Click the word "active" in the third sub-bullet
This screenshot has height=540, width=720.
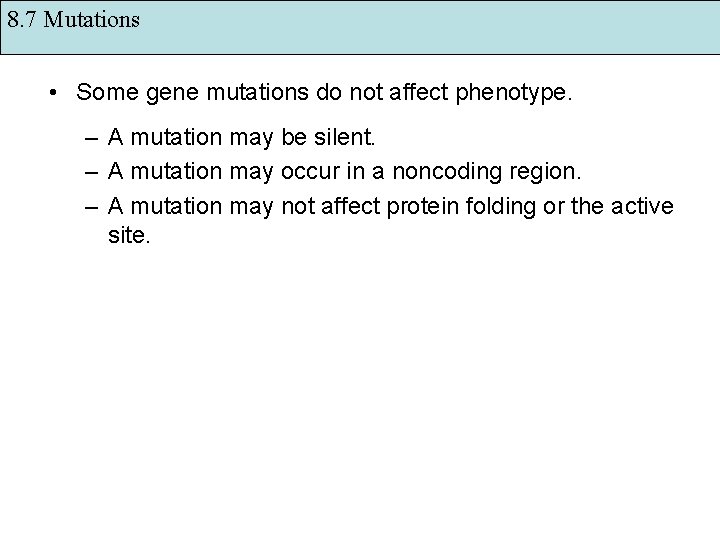coord(644,205)
